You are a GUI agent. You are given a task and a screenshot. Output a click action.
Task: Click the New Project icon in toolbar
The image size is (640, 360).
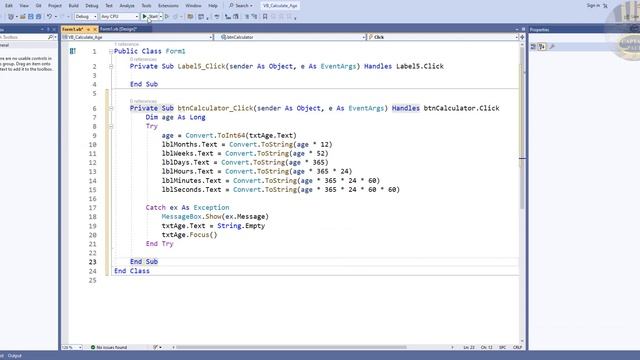11,17
